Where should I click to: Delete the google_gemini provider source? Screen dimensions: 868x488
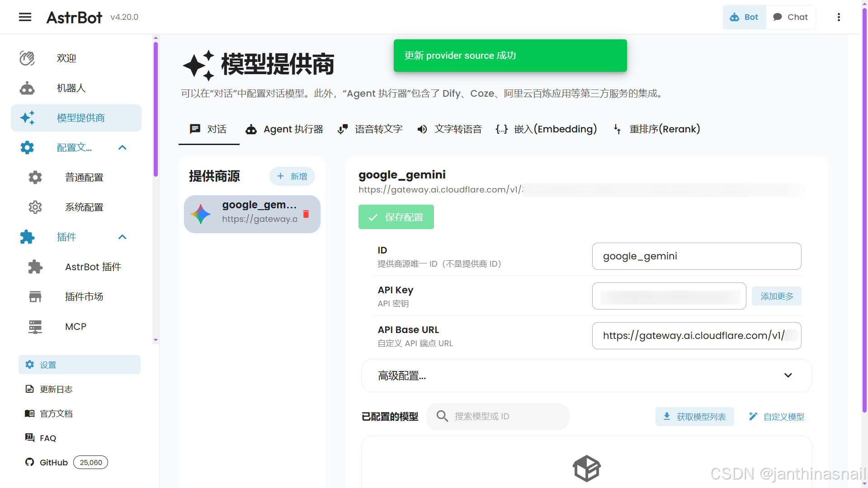(x=306, y=214)
